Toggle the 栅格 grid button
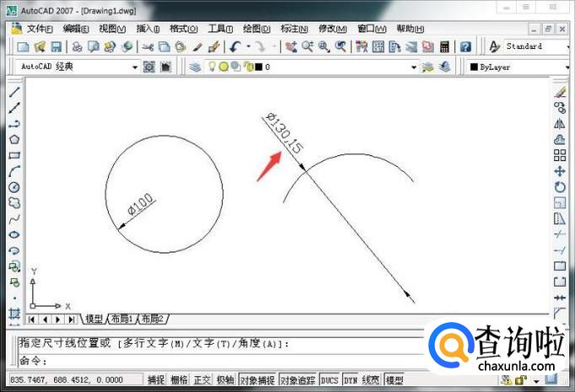 pos(180,380)
